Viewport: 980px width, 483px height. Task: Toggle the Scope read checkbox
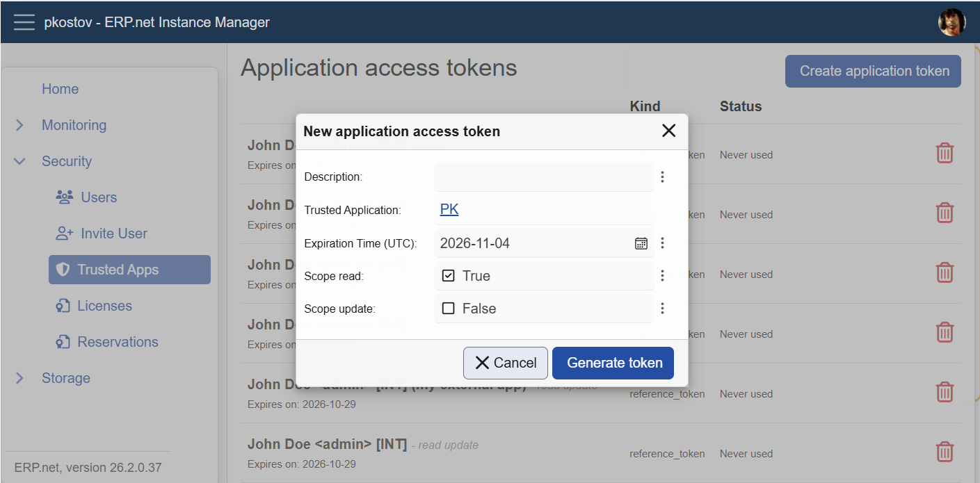pos(448,276)
